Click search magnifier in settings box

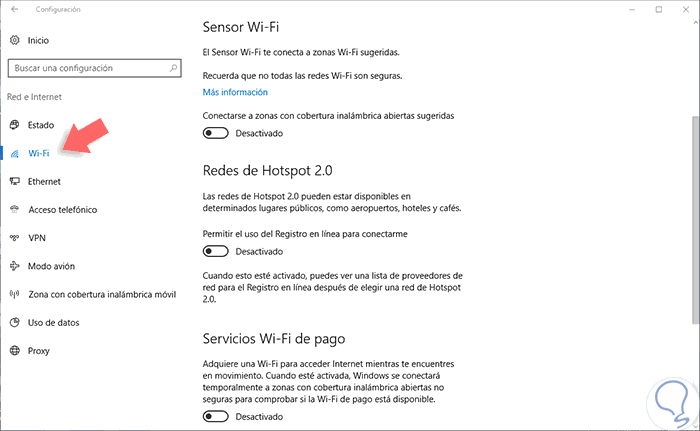point(174,68)
